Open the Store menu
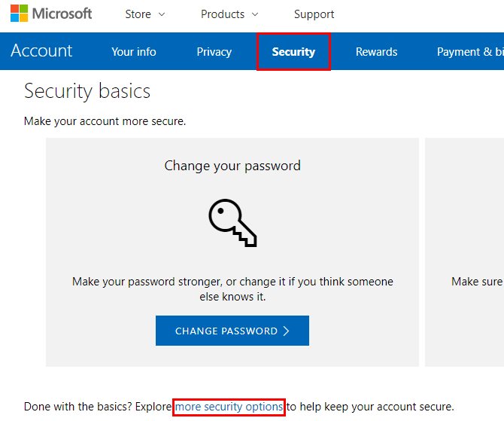Image resolution: width=504 pixels, height=421 pixels. tap(138, 14)
